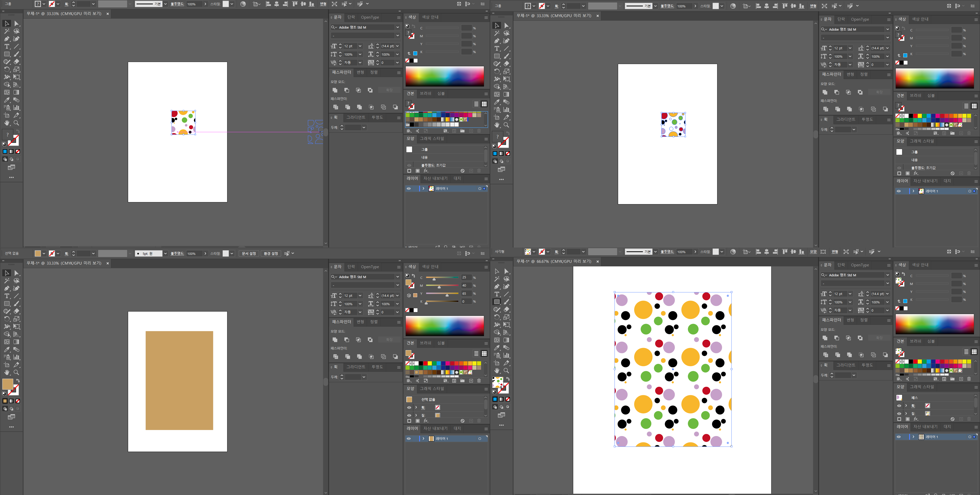Open 그라디언트 tab in the 66.67% zoom window
The image size is (980, 495).
coord(846,365)
